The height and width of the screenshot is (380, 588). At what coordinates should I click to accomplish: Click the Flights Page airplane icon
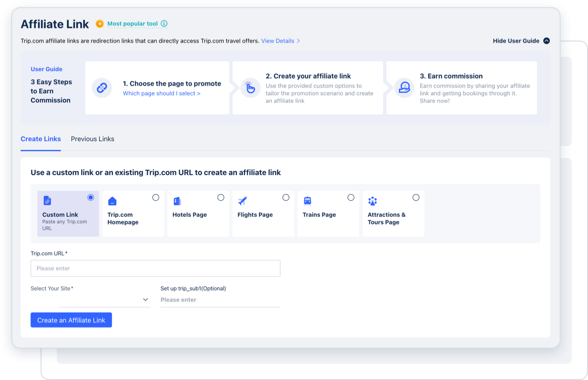coord(243,201)
